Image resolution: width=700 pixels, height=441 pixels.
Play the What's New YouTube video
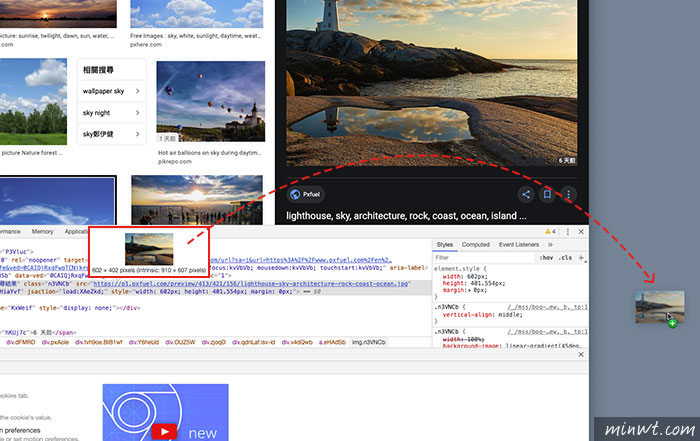click(x=164, y=432)
